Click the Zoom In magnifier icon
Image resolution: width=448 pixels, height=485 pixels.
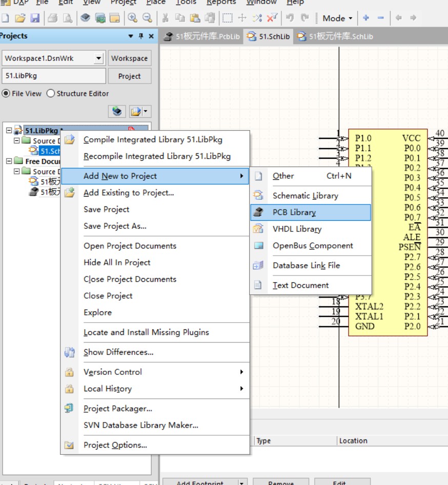(133, 18)
